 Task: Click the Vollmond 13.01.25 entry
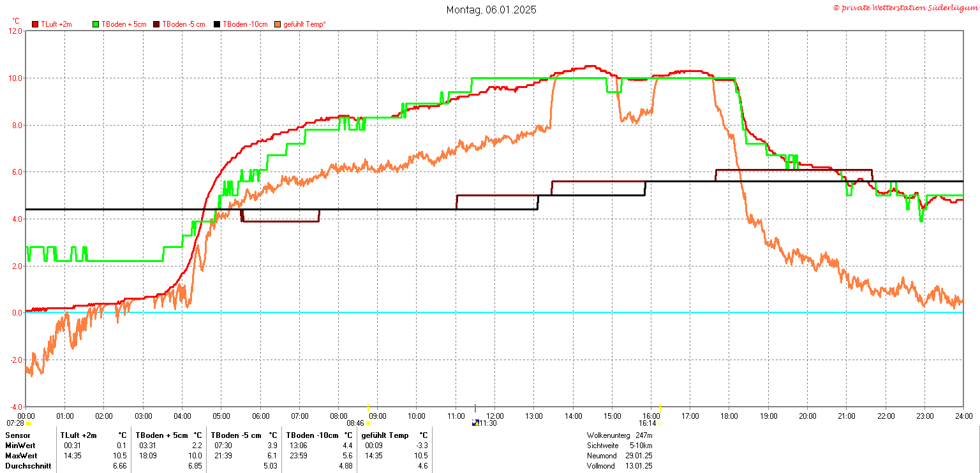click(x=619, y=466)
